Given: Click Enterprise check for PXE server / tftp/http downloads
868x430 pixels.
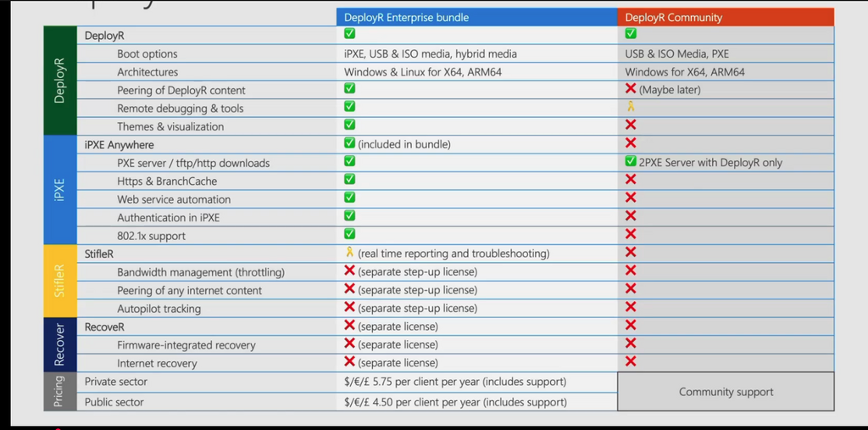Looking at the screenshot, I should 349,161.
